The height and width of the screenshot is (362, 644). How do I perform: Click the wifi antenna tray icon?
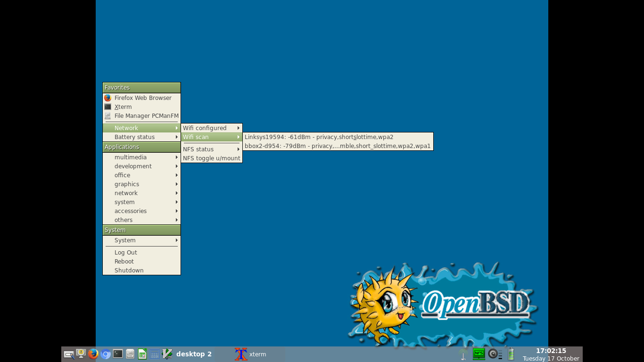(x=464, y=354)
